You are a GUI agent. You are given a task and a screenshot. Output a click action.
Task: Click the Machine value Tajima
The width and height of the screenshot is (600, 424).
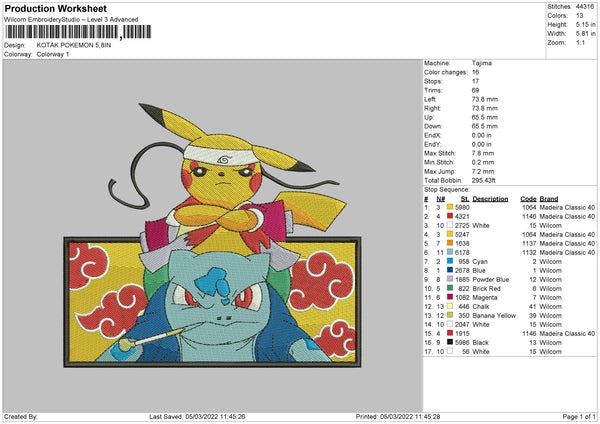482,63
